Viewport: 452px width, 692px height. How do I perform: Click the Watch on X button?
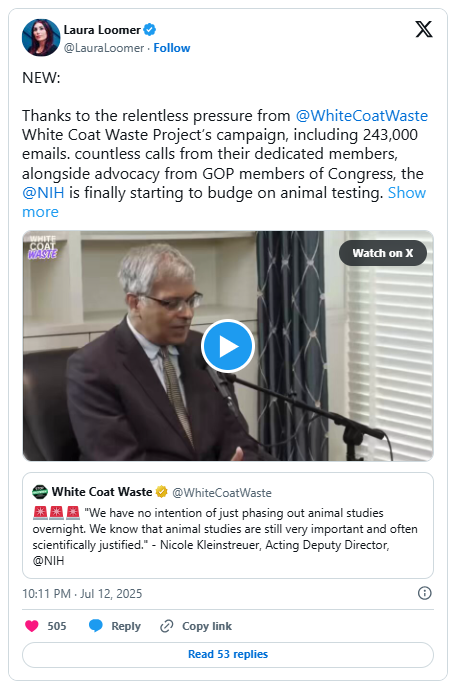point(383,253)
